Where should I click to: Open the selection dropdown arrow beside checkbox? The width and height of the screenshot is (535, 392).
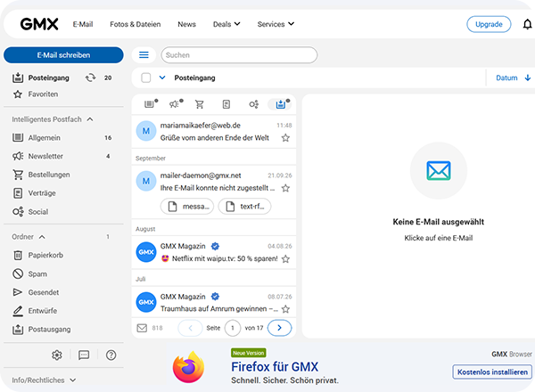pyautogui.click(x=162, y=78)
